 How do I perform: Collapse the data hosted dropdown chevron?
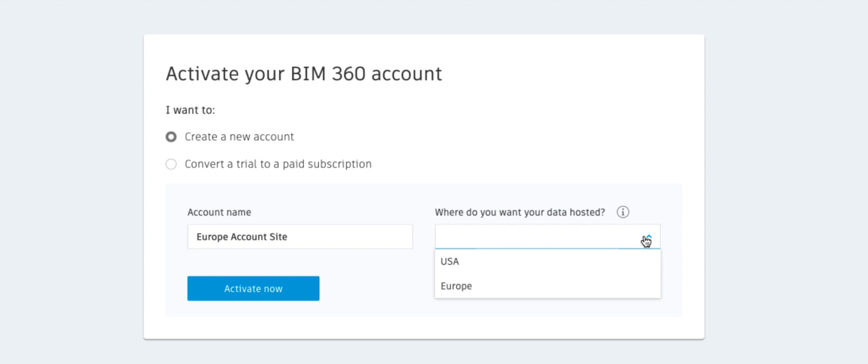point(649,237)
